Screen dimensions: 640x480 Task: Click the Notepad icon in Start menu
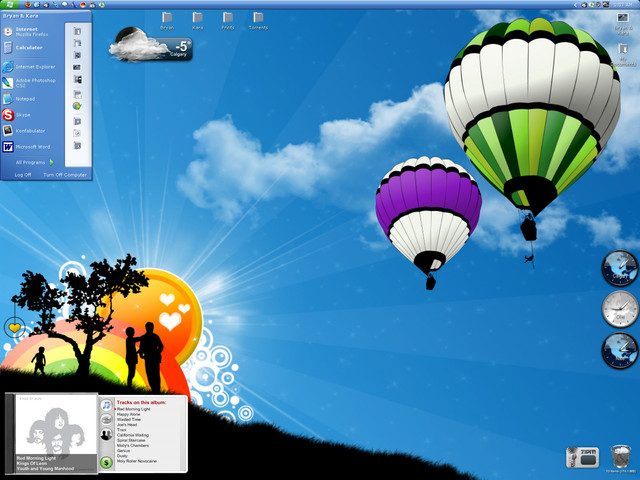pos(7,99)
